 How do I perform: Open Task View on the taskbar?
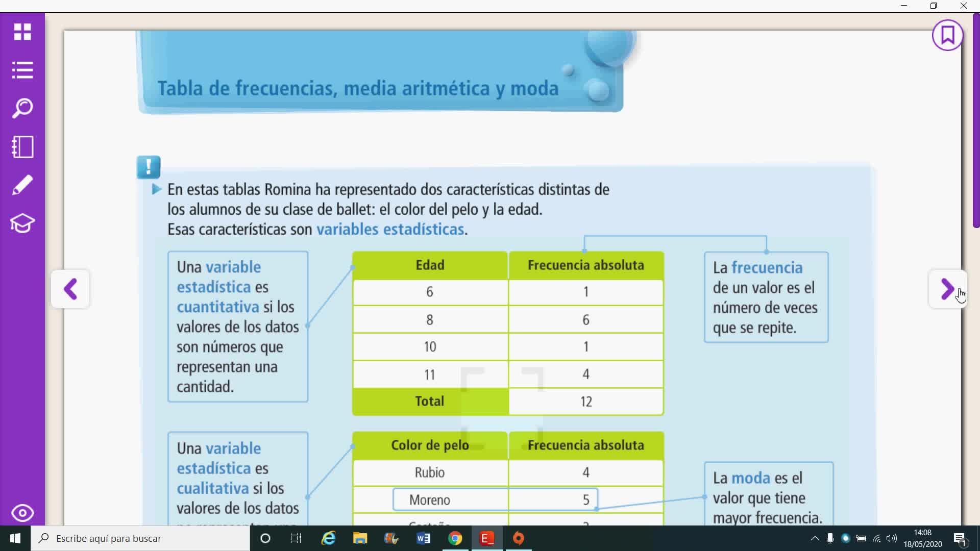coord(296,538)
